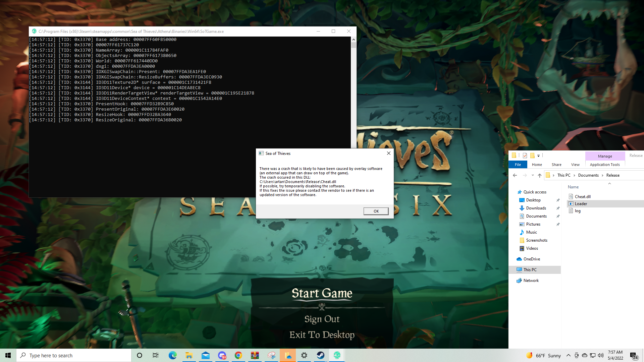This screenshot has height=362, width=644.
Task: Open OneDrive in the navigation pane
Action: pyautogui.click(x=532, y=259)
